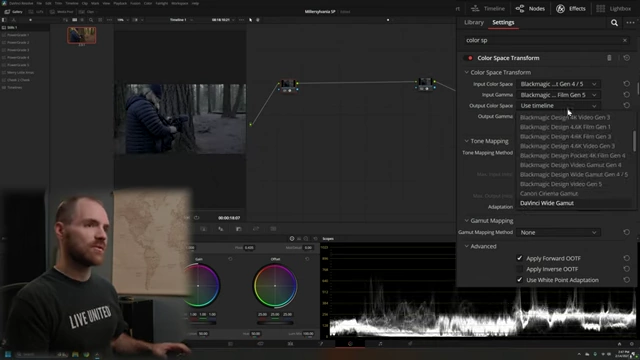640x360 pixels.
Task: Choose Blackmagic Design Wide Gamut Gen 4 / 5
Action: [x=574, y=174]
